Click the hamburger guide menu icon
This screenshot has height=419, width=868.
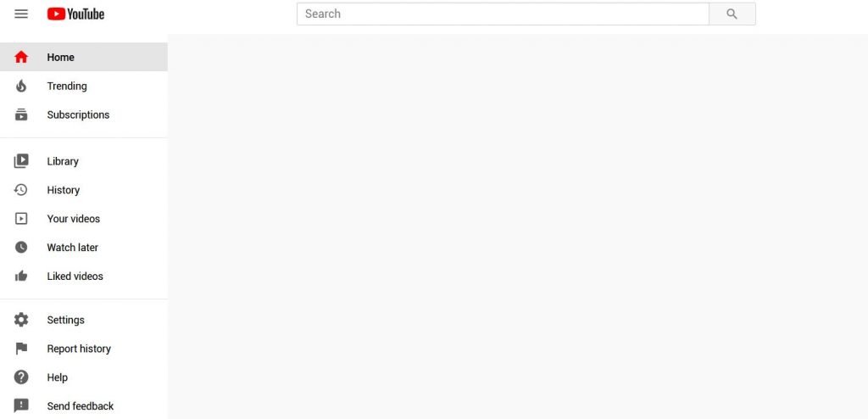(x=21, y=14)
